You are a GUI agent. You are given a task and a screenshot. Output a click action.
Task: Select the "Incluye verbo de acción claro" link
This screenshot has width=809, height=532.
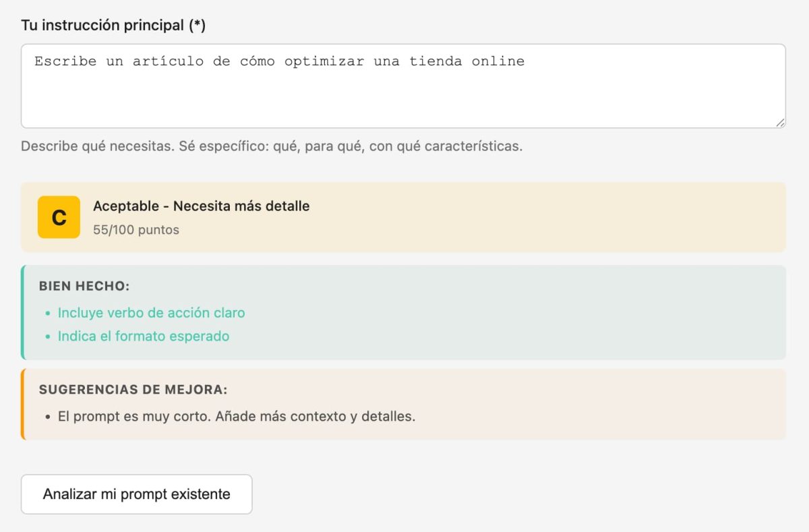click(x=151, y=313)
